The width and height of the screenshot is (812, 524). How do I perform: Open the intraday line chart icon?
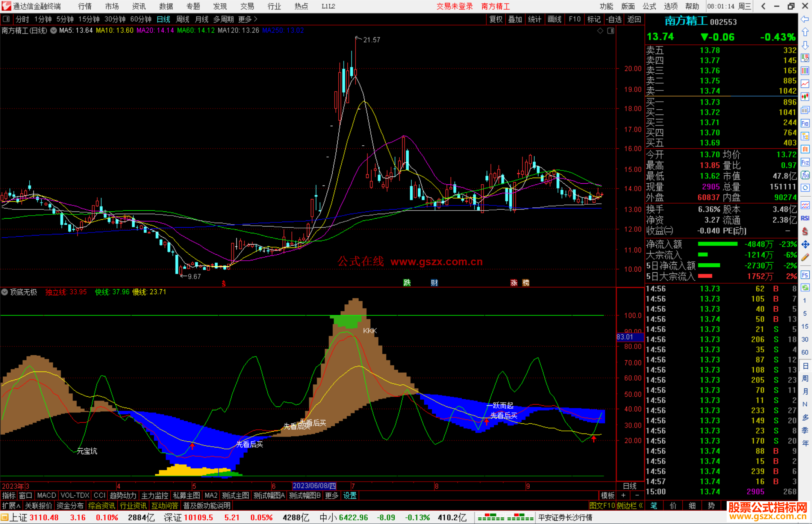(805, 84)
